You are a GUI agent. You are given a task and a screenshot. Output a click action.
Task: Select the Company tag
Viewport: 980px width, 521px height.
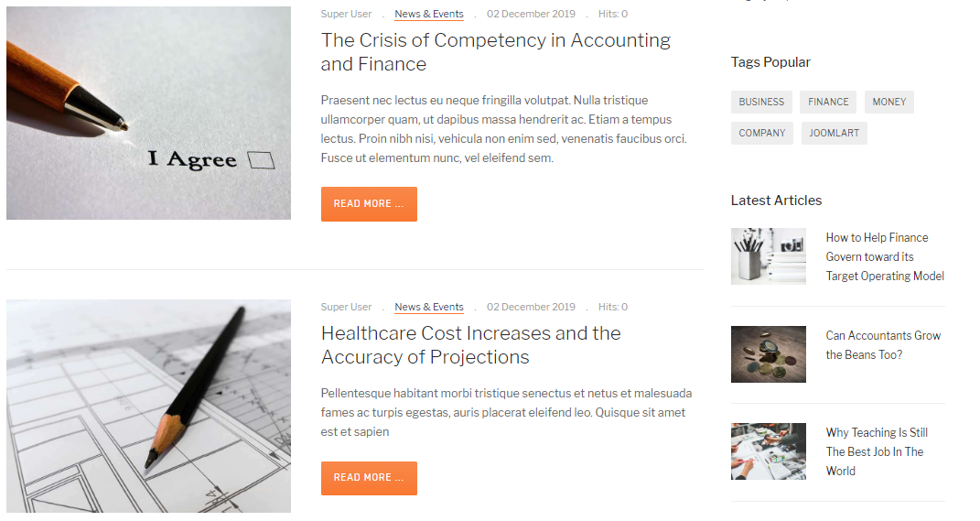(x=762, y=134)
